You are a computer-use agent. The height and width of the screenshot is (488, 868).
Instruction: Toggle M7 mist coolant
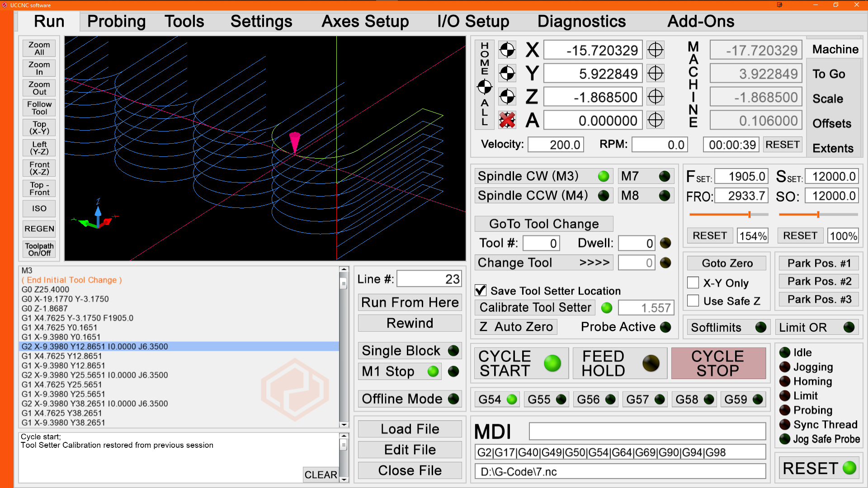(646, 176)
